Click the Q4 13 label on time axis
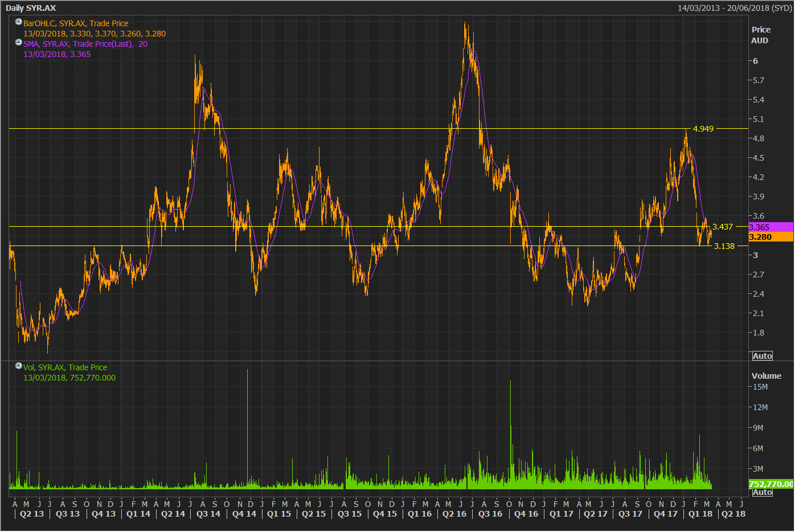The height and width of the screenshot is (532, 795). point(104,514)
